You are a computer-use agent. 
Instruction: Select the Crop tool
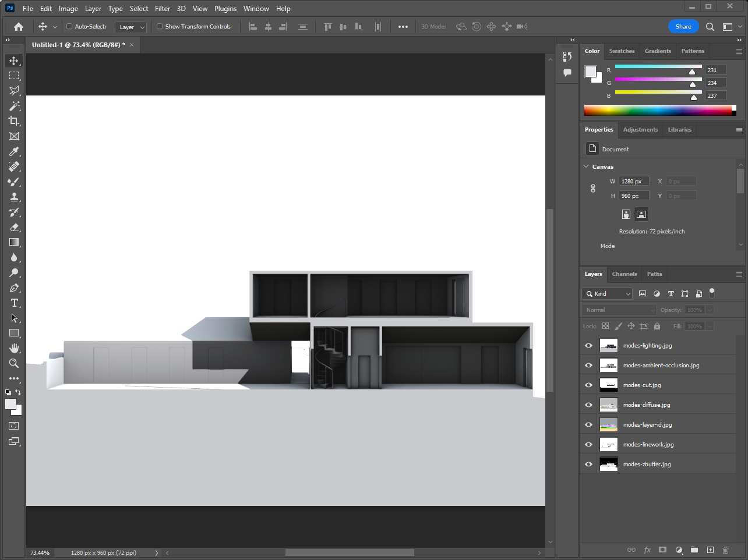[x=14, y=121]
